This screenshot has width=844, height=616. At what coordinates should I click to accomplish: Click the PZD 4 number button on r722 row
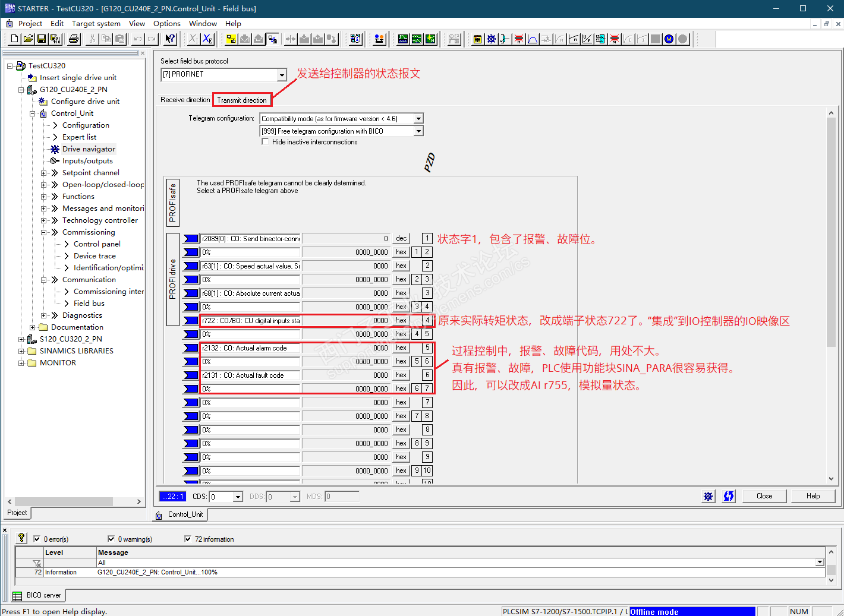pyautogui.click(x=427, y=321)
